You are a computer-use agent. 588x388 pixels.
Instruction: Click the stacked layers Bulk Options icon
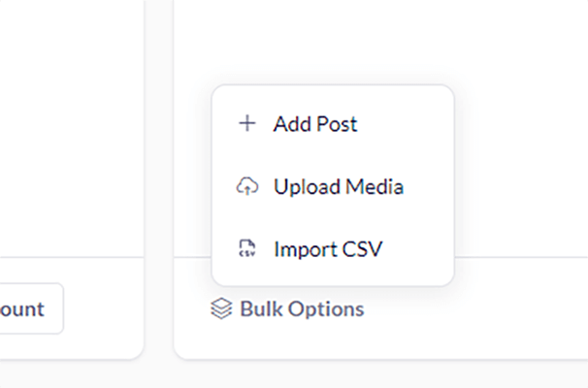[x=221, y=309]
